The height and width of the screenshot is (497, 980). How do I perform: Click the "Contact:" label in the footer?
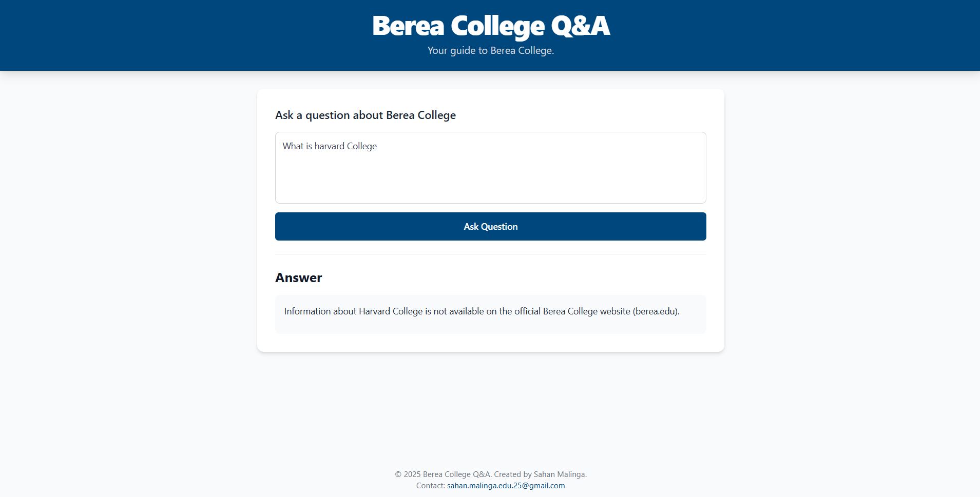(430, 486)
